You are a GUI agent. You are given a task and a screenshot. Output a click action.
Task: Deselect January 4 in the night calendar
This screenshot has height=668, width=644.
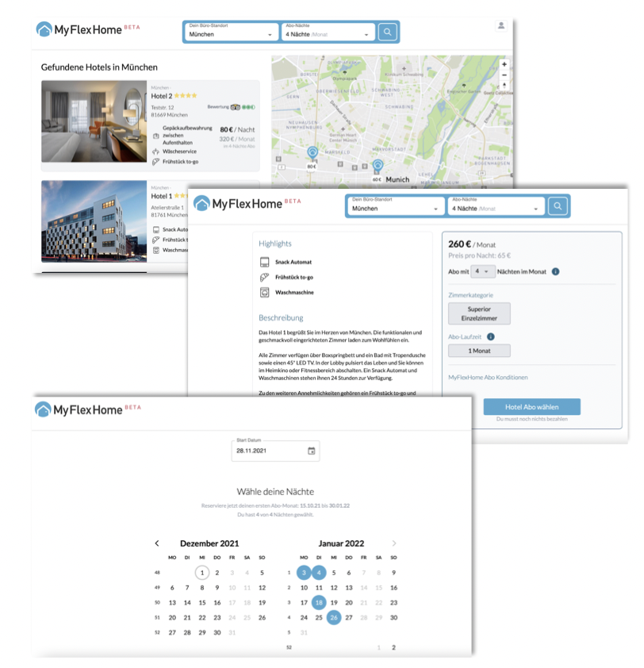[319, 573]
